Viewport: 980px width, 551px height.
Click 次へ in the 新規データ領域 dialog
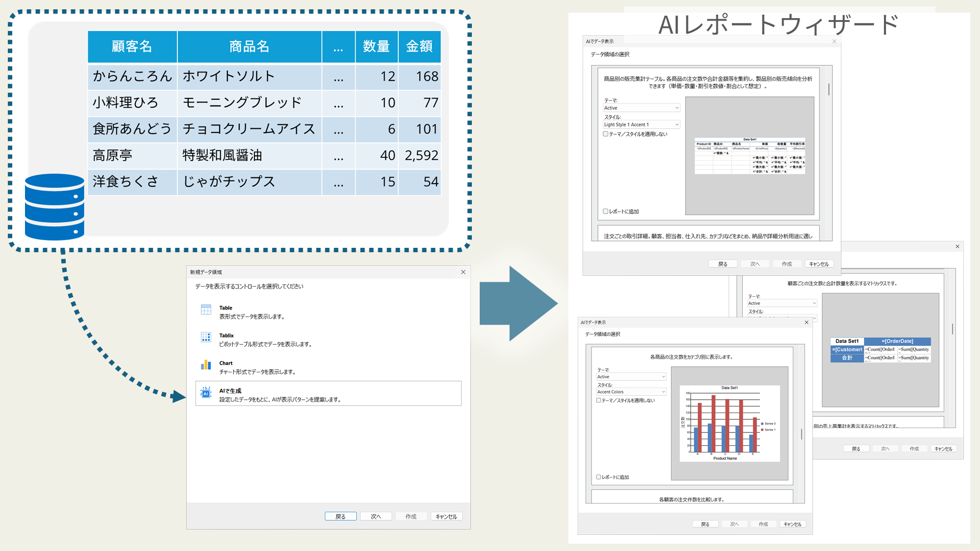click(x=376, y=516)
